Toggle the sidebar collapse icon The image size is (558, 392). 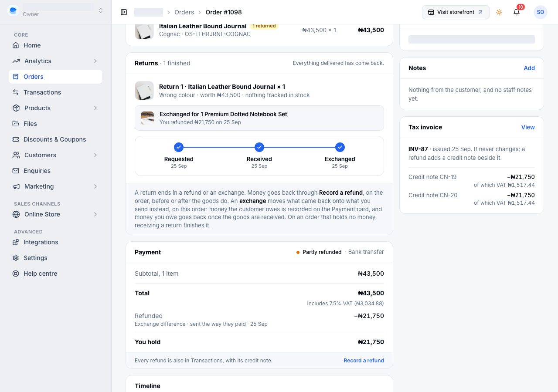tap(124, 12)
